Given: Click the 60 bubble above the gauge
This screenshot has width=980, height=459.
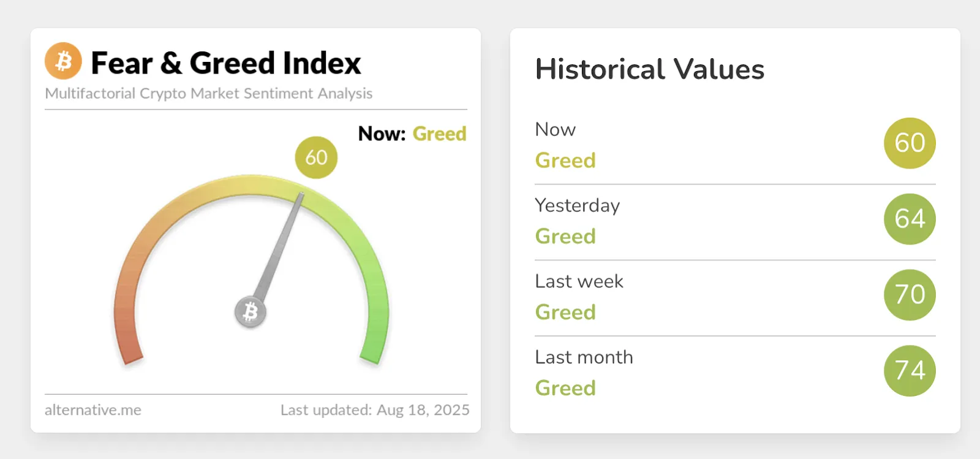Looking at the screenshot, I should click(x=316, y=157).
